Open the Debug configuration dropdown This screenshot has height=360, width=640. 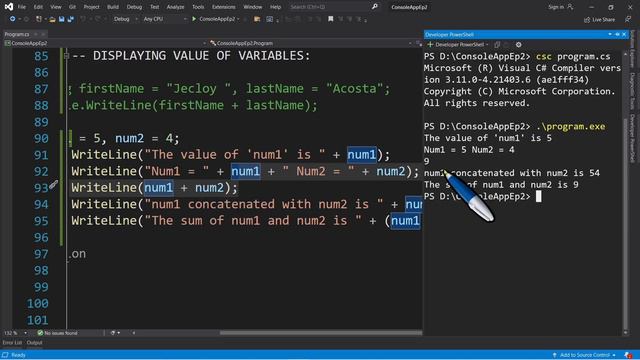pos(124,19)
